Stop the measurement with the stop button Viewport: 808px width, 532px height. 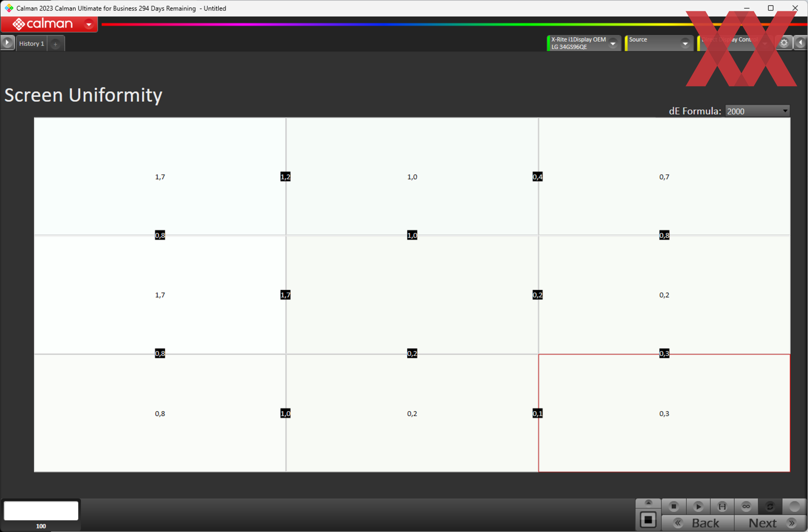point(674,506)
